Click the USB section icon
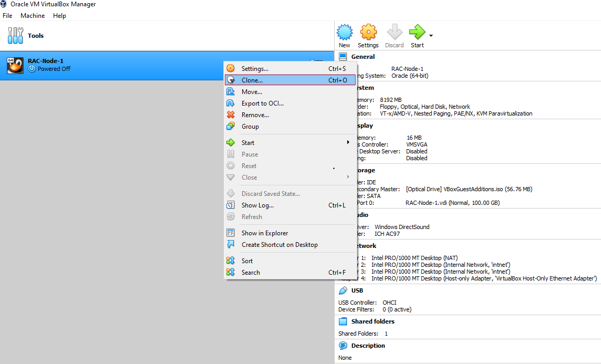Screen dimensions: 601x364 [343, 290]
